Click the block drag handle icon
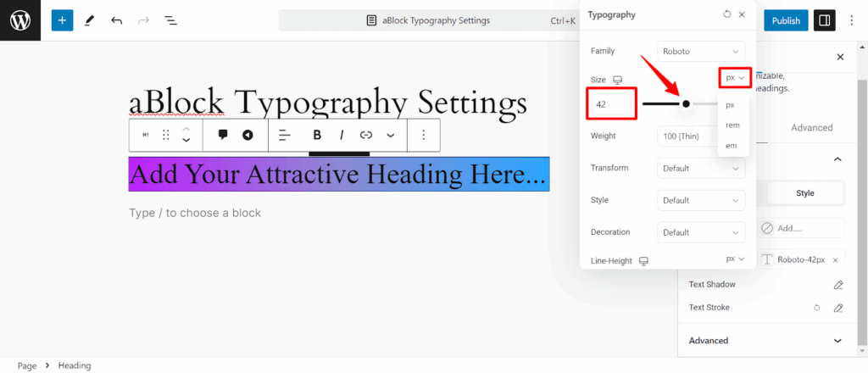868x373 pixels. (x=165, y=135)
